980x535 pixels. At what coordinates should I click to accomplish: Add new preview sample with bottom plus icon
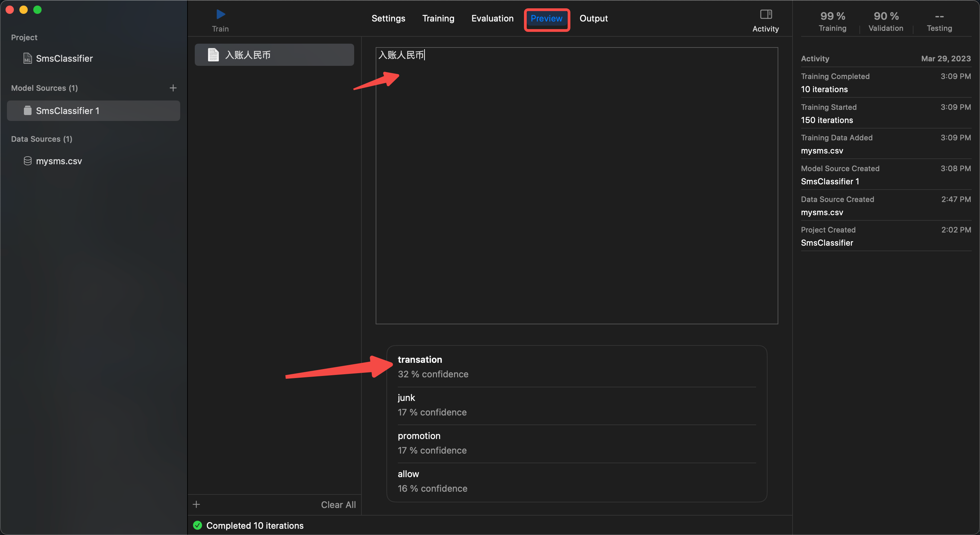[196, 505]
